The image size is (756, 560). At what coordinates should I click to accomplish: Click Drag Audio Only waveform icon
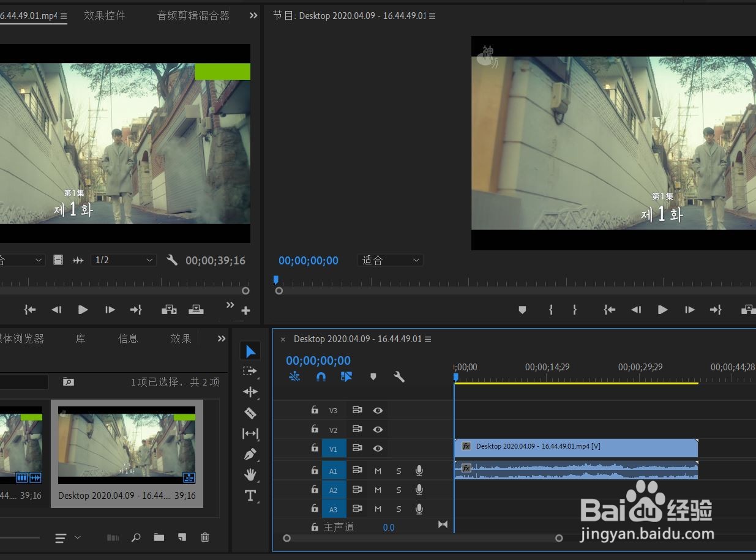click(x=78, y=260)
